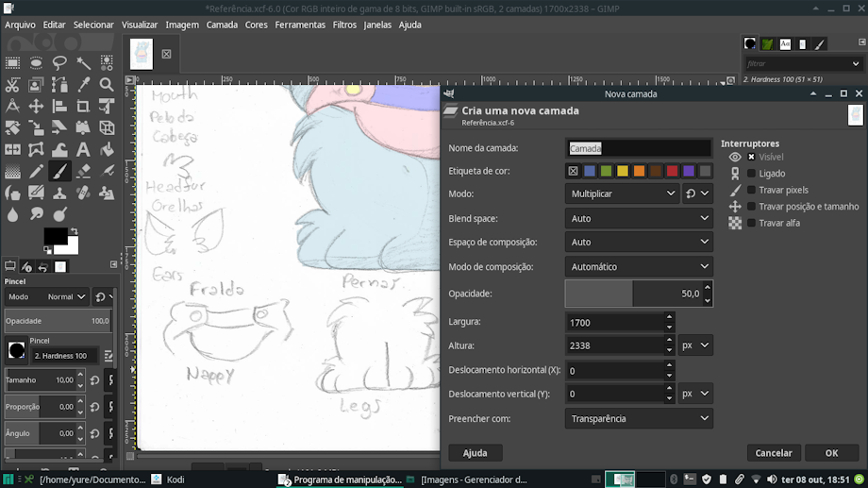868x488 pixels.
Task: Choose the Bucket Fill tool
Action: click(x=107, y=150)
